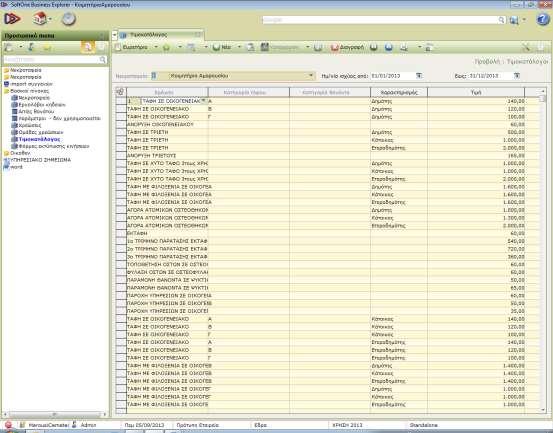Select Τιμοκατάλογος in the sidebar tree
Screen dimensions: 553x433
tap(39, 139)
